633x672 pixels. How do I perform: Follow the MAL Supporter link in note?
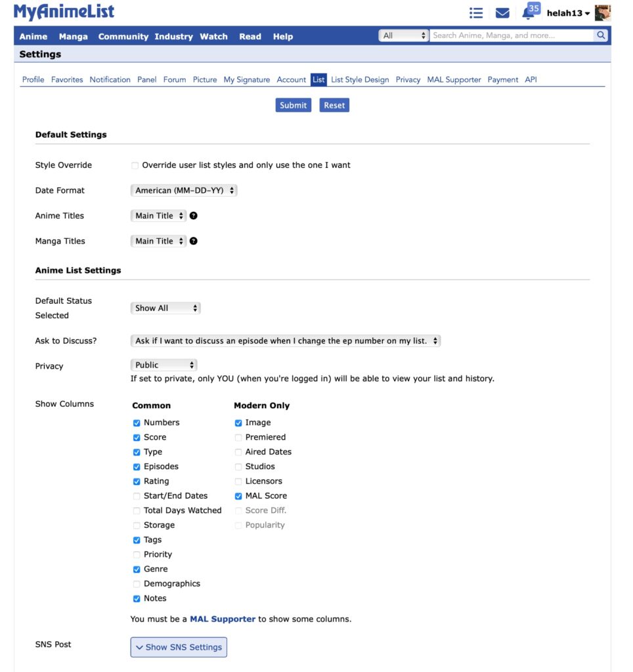[223, 619]
